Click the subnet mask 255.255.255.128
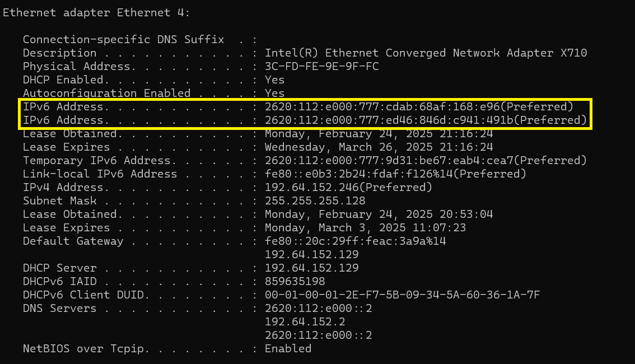 315,201
